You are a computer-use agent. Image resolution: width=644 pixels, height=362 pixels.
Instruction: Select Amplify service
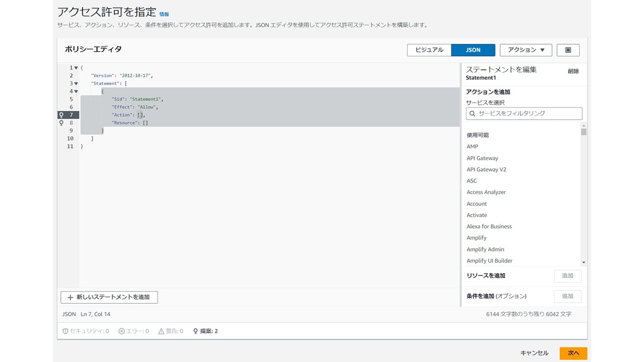point(476,238)
